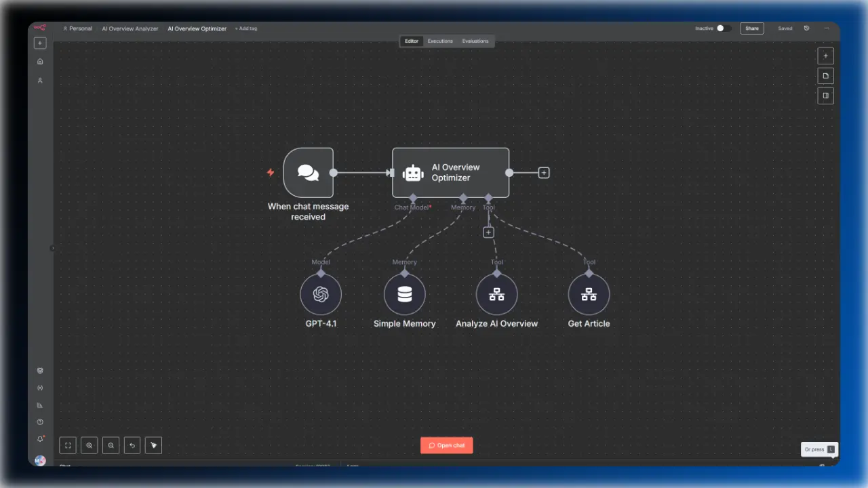Switch to the Evaluations tab
The image size is (868, 488).
475,41
